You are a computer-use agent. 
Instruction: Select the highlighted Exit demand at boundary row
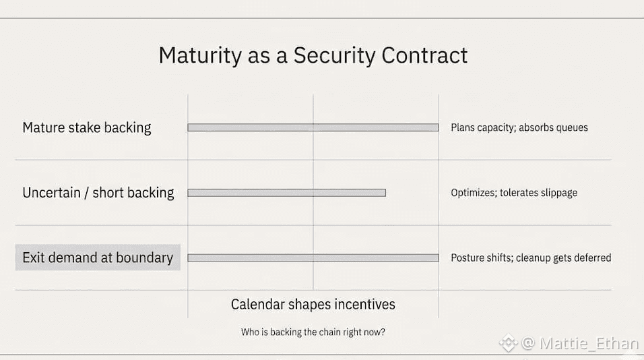98,258
